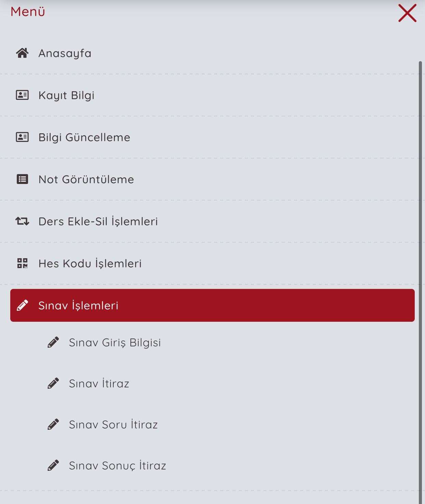This screenshot has height=504, width=425.
Task: Select the Sınav İtiraz submenu link
Action: click(99, 384)
